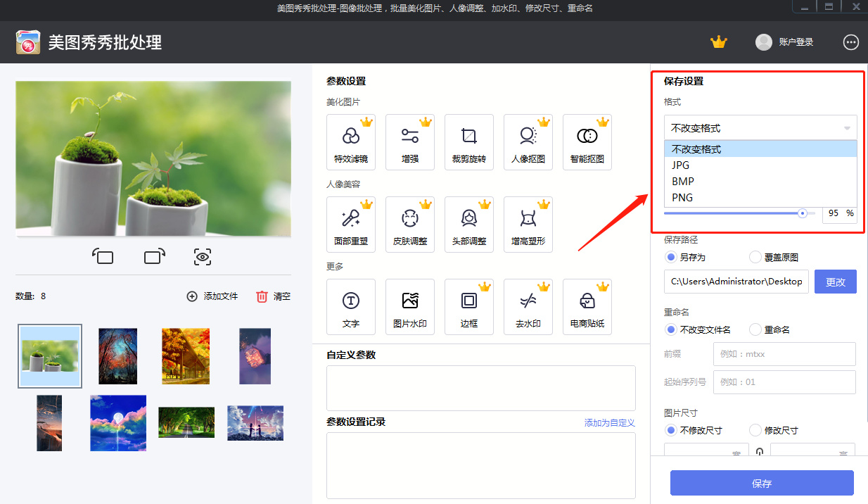This screenshot has height=504, width=868.
Task: Choose BMP in the format list
Action: coord(760,182)
